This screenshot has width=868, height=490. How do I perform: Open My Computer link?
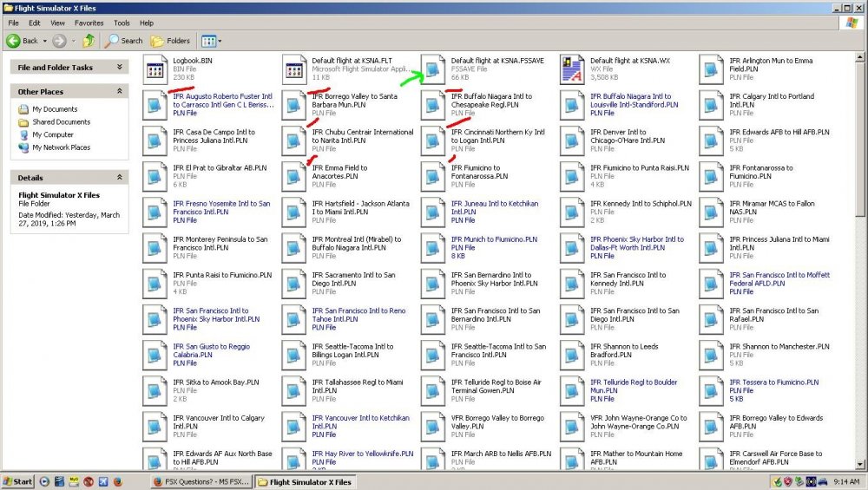pos(53,134)
